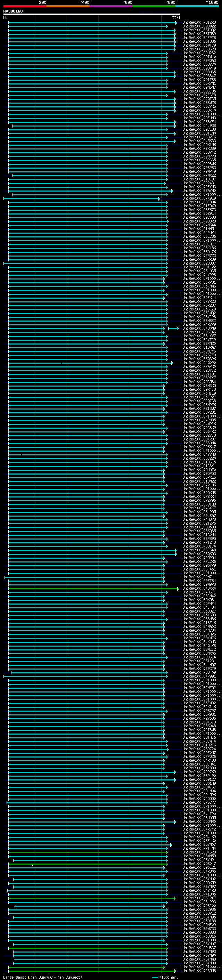Viewport: 222px width, 980px height.
Task: Select hit label UniRef100_Q86E46
Action: click(x=199, y=332)
